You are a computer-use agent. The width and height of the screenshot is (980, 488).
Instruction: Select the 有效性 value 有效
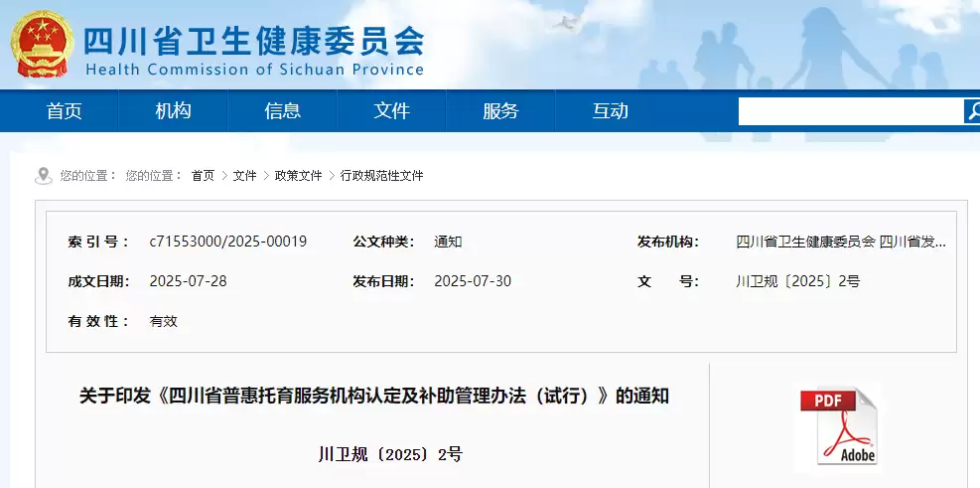163,322
